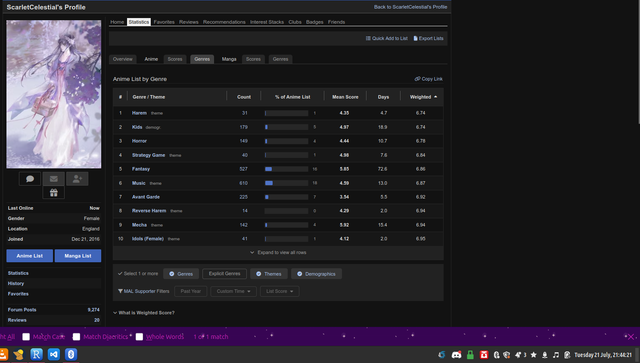Open the comment bubble icon under avatar

(30, 179)
